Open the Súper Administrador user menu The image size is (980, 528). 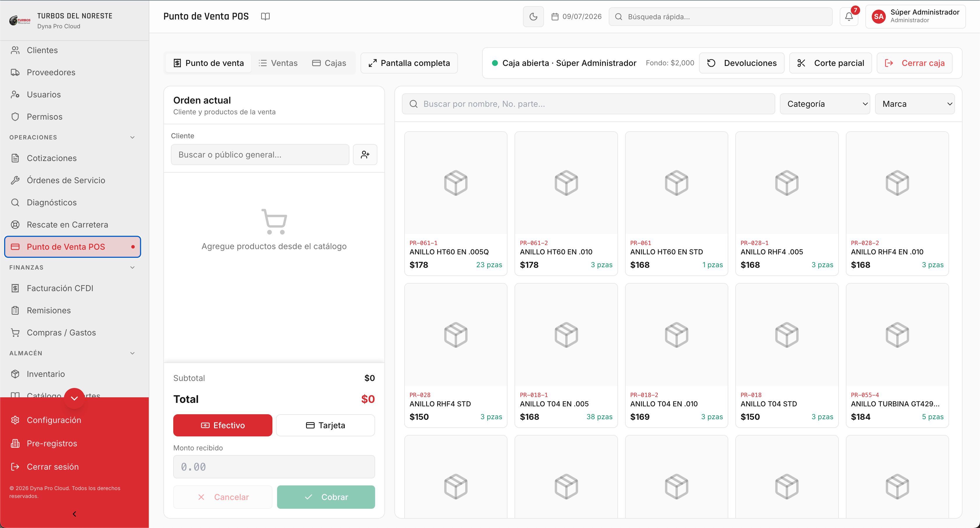(x=915, y=17)
